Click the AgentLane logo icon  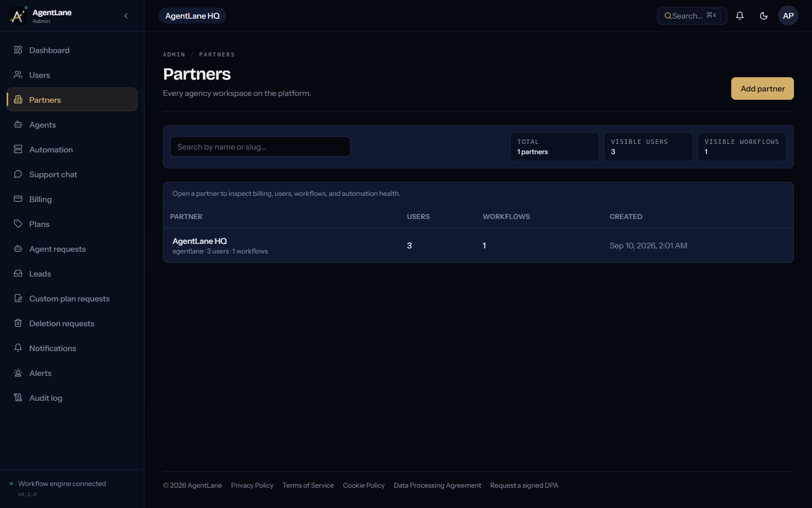pos(17,16)
